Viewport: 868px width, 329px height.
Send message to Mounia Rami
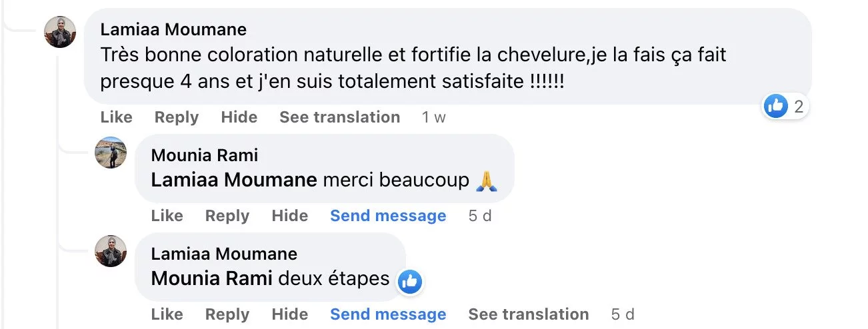tap(388, 216)
